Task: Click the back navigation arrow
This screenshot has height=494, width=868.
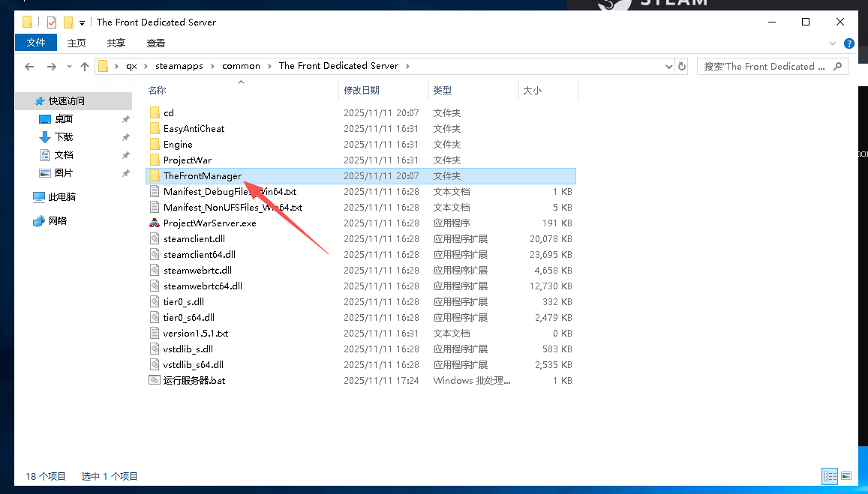Action: 29,66
